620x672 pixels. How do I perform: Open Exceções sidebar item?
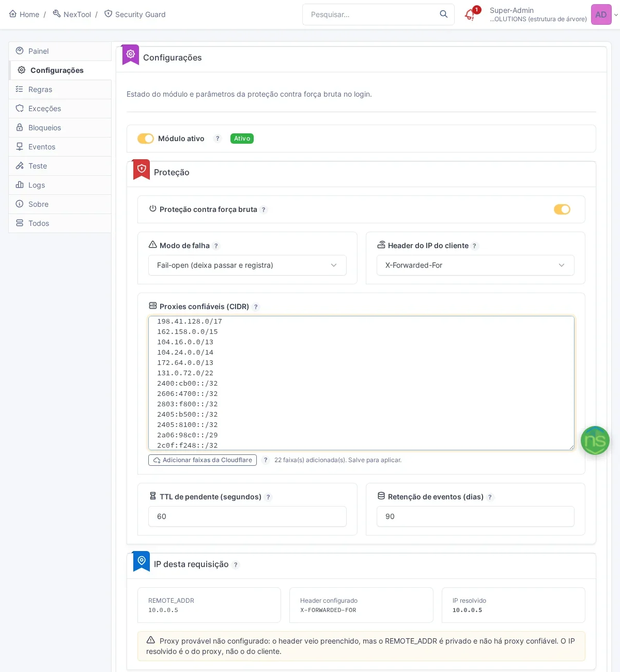pyautogui.click(x=60, y=109)
